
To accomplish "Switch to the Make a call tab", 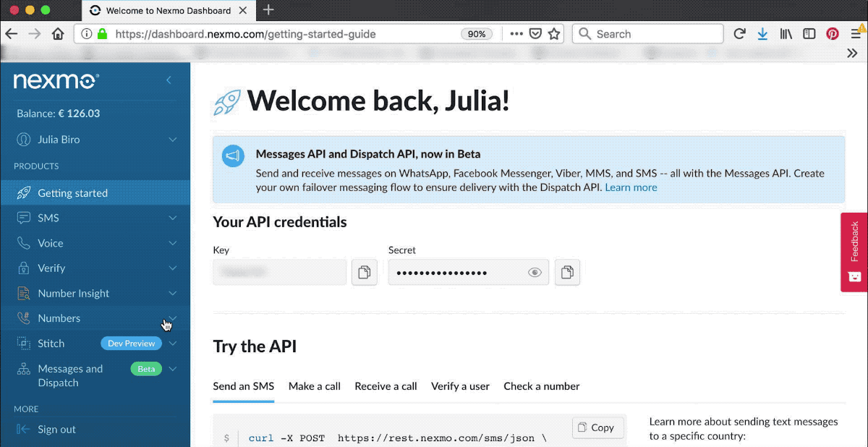I will click(315, 386).
